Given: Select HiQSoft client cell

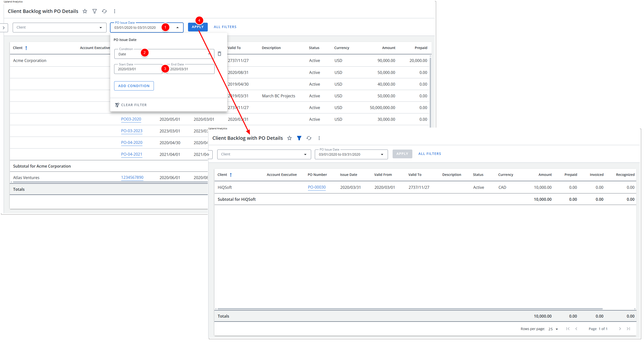Looking at the screenshot, I should (225, 187).
